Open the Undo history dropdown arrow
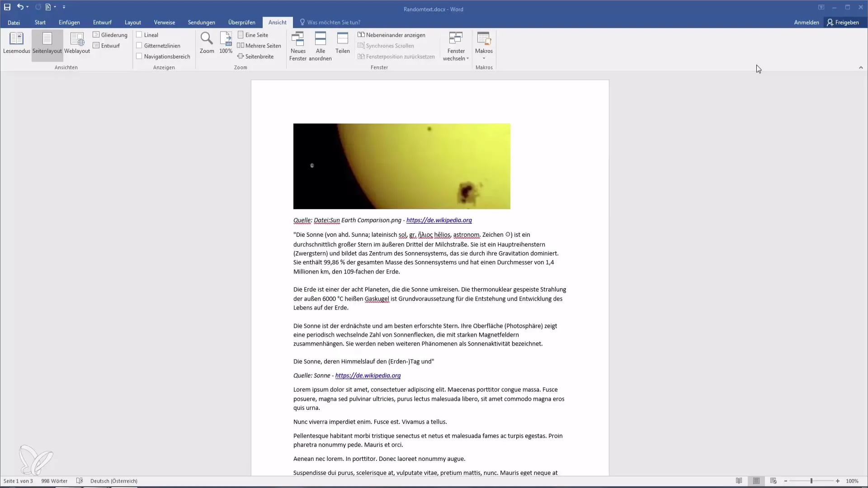This screenshot has height=488, width=868. pyautogui.click(x=27, y=7)
